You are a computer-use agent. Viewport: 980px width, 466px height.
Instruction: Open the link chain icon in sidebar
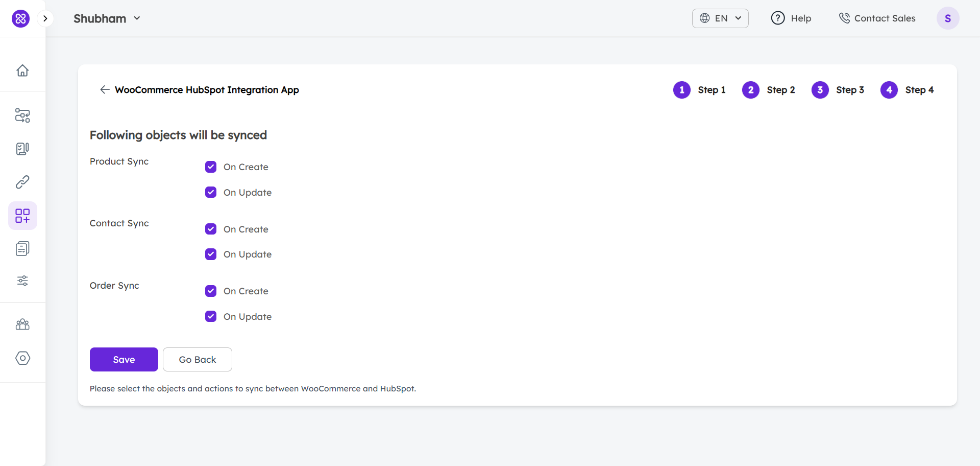(x=22, y=182)
